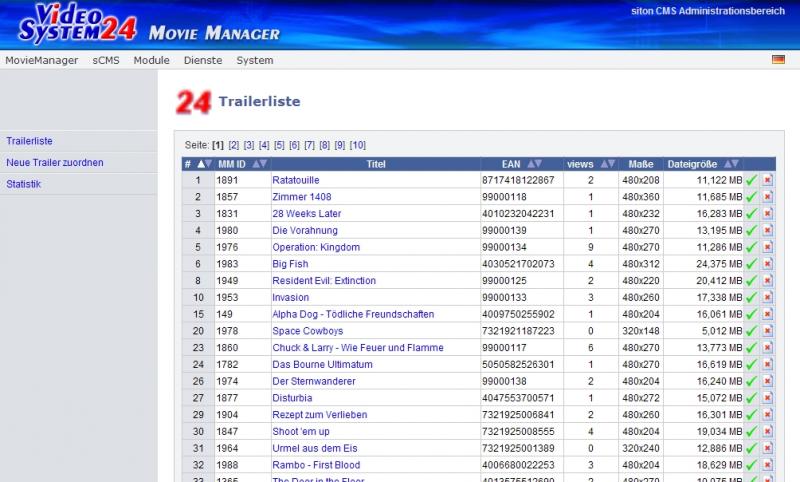Click the Maße column header
This screenshot has width=800, height=482.
point(641,164)
